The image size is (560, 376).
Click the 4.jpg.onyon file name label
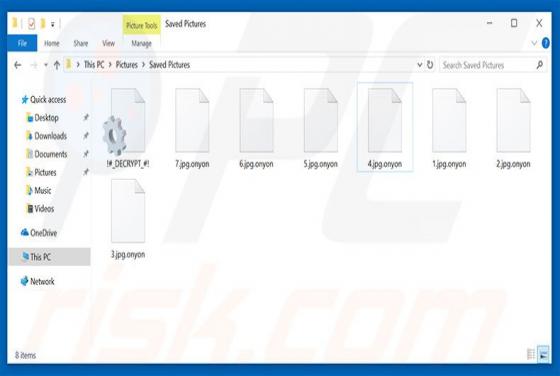pos(385,164)
